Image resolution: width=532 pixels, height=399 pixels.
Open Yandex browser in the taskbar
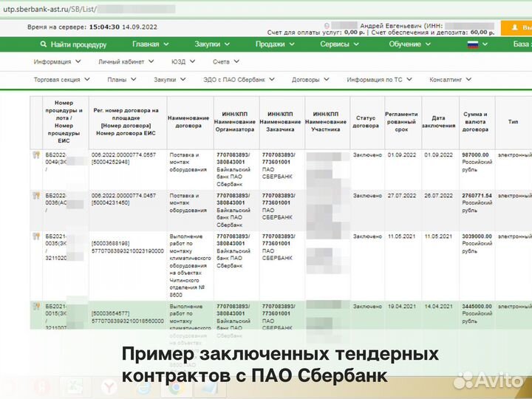coord(109,386)
